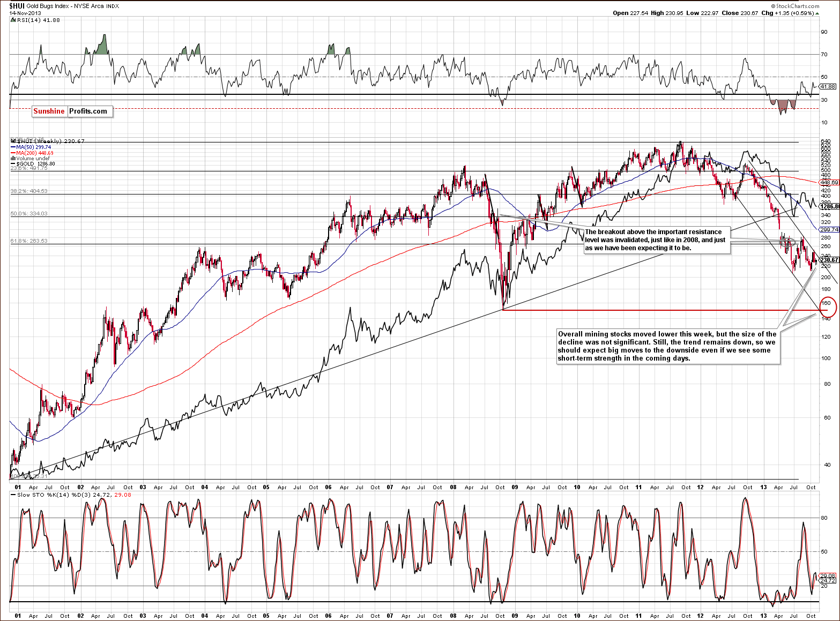The height and width of the screenshot is (621, 840).
Task: Click the 230.67 current price tag on the right axis
Action: (x=829, y=260)
